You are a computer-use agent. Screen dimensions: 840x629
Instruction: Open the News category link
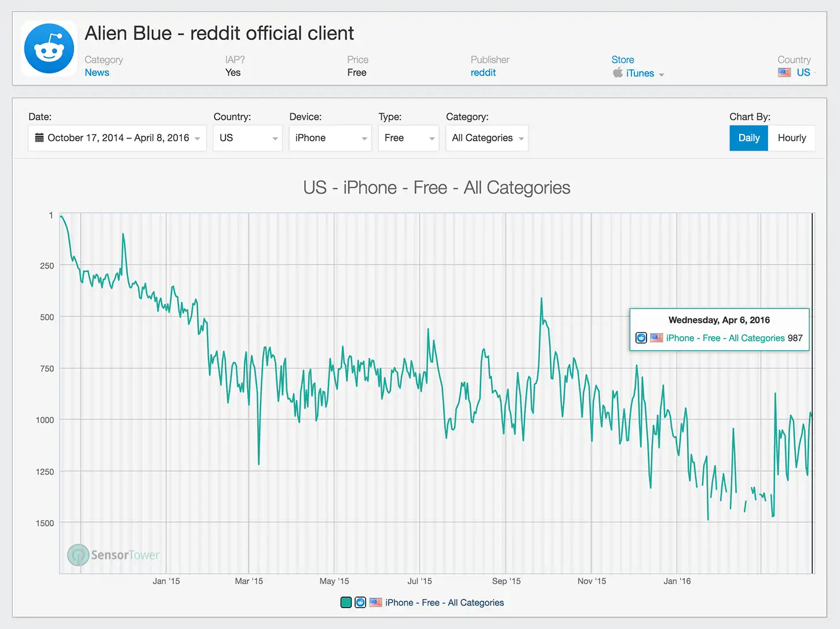97,72
